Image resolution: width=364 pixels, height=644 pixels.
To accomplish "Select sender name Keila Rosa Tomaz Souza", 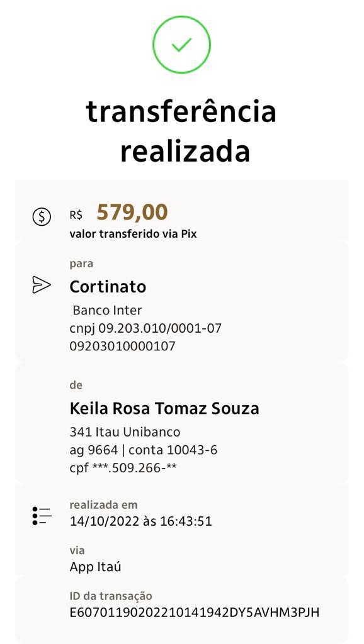I will point(164,408).
